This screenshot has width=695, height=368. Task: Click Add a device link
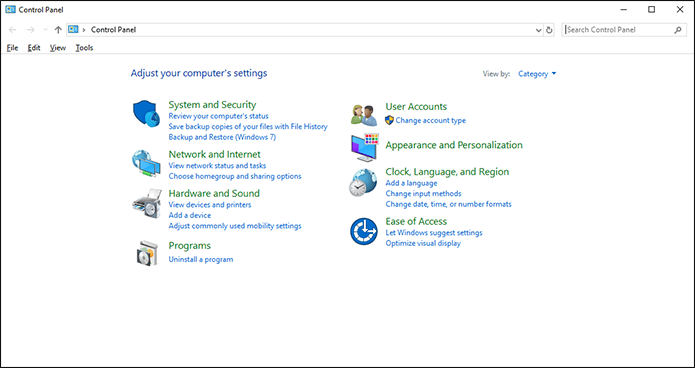point(190,215)
